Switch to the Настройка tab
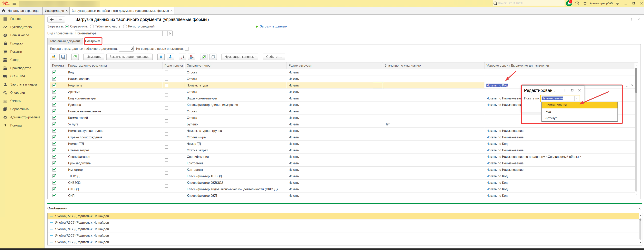This screenshot has height=250, width=644. [x=93, y=41]
